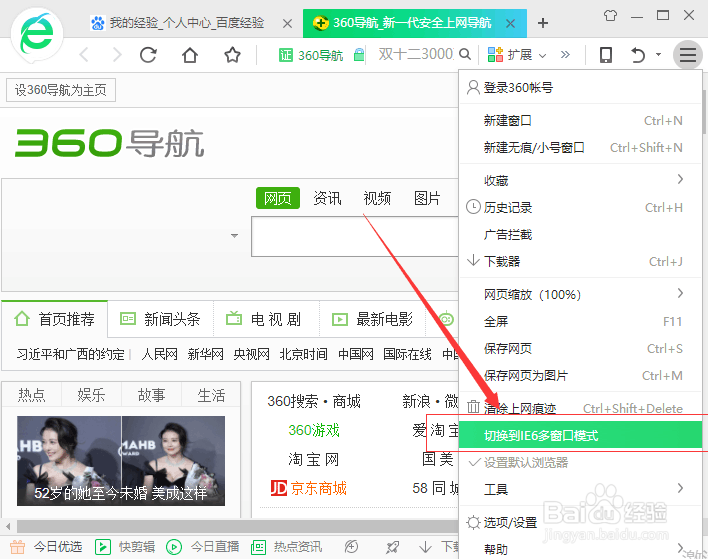Select the 视频 search tab
This screenshot has width=708, height=559.
(x=377, y=198)
